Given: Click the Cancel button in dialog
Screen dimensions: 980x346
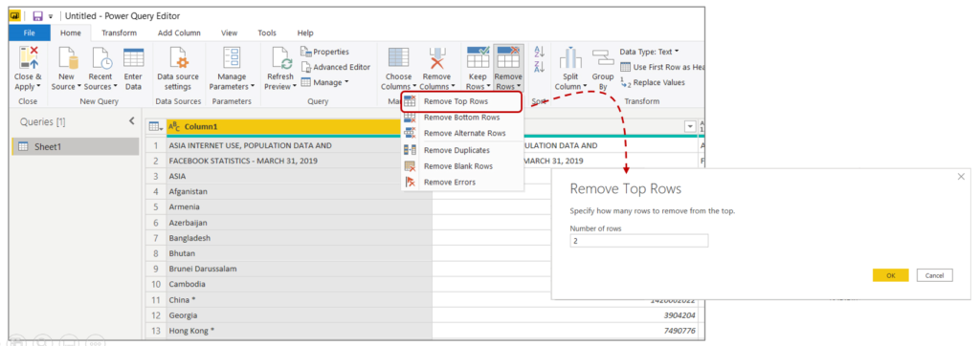Looking at the screenshot, I should pos(935,275).
